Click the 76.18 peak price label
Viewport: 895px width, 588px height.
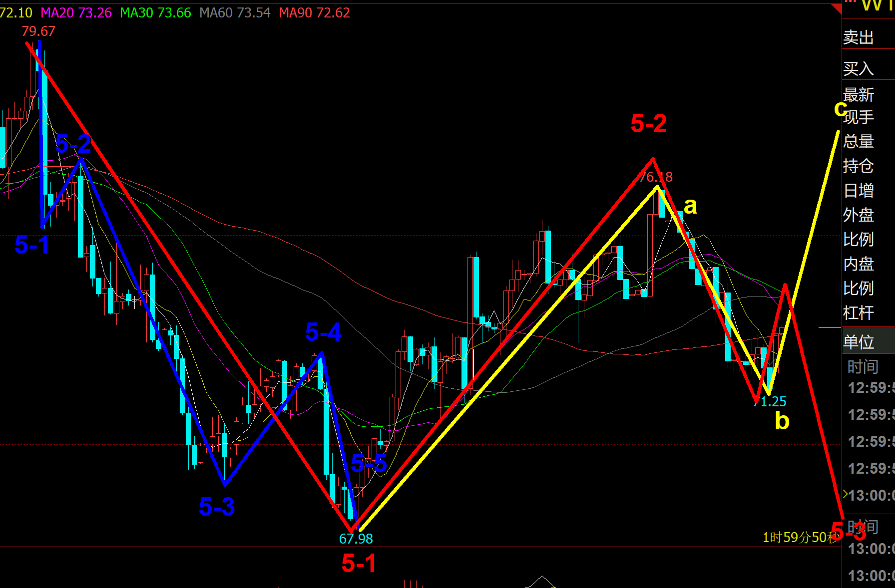(x=656, y=177)
